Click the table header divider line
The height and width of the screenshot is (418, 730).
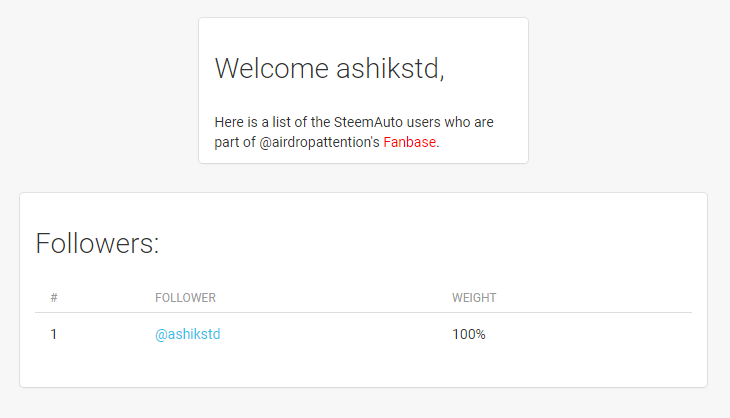(363, 312)
